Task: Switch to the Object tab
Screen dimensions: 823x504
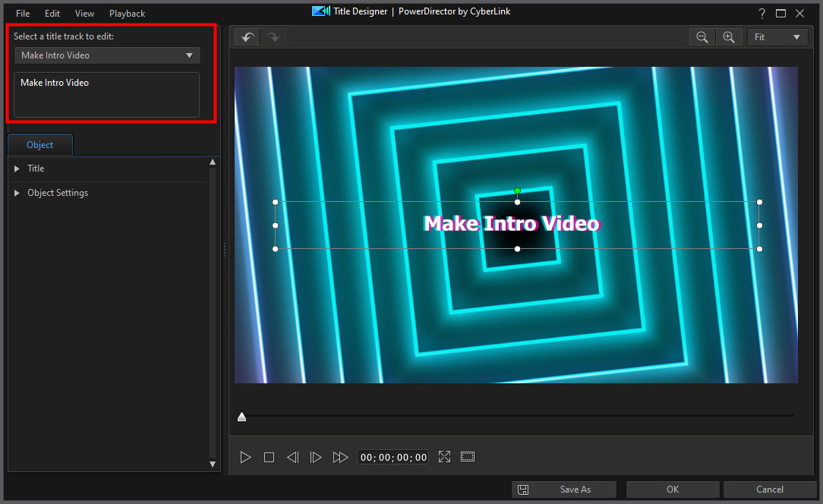Action: pyautogui.click(x=39, y=144)
